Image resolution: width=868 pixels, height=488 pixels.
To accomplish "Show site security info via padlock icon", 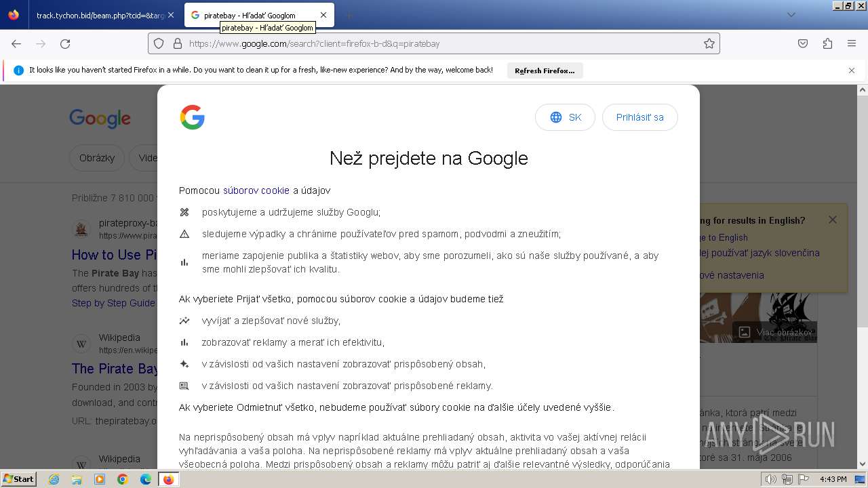I will 178,43.
